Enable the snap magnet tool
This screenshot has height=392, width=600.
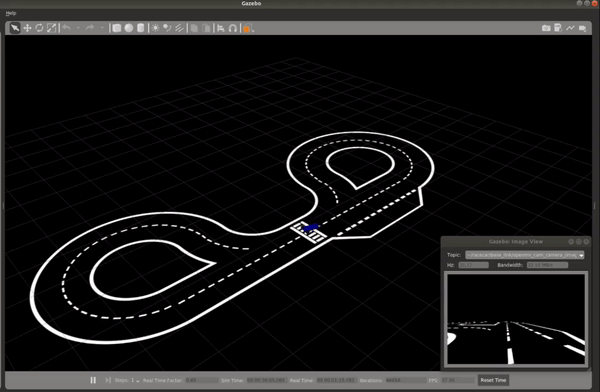(233, 28)
